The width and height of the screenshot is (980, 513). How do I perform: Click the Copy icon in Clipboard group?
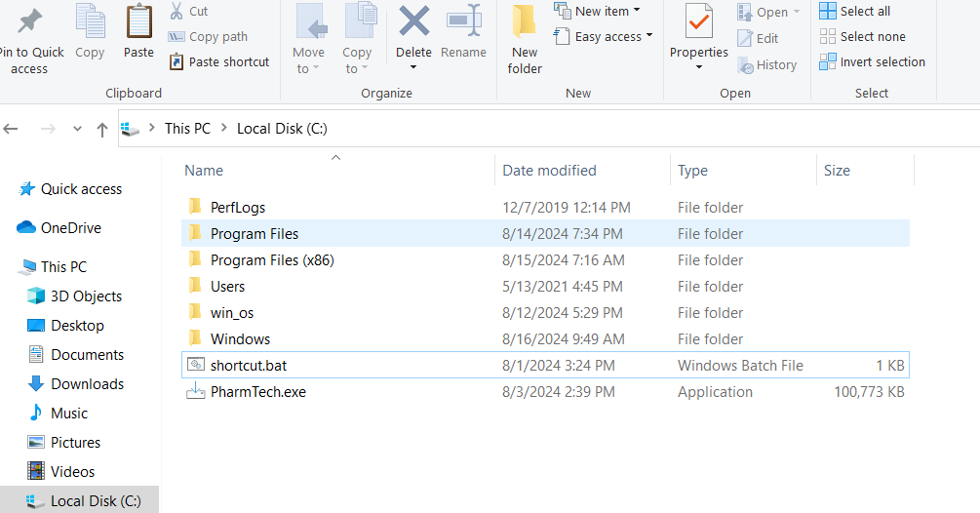pos(90,23)
